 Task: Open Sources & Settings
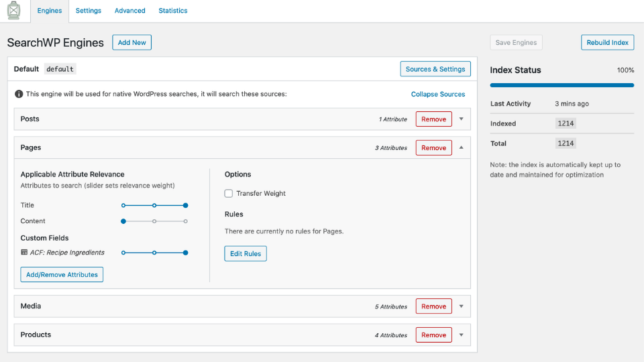coord(435,69)
